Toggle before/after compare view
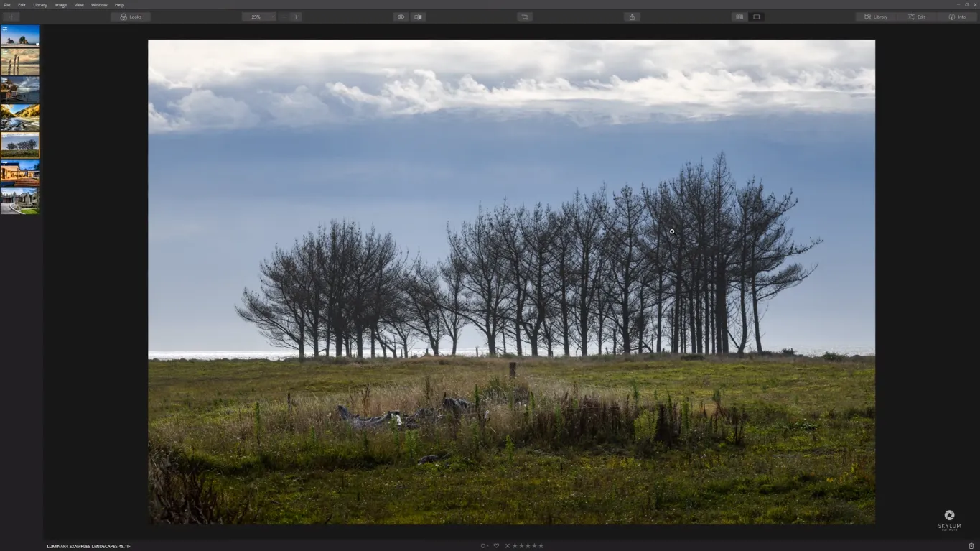980x551 pixels. [419, 17]
